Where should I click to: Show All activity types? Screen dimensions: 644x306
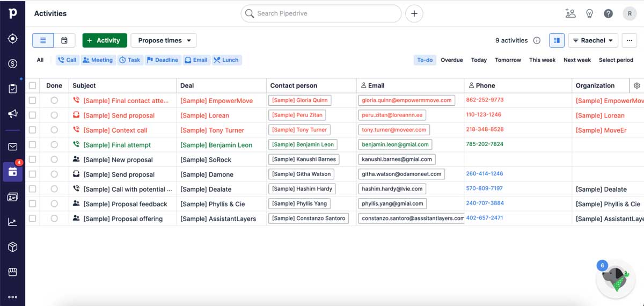(x=40, y=60)
